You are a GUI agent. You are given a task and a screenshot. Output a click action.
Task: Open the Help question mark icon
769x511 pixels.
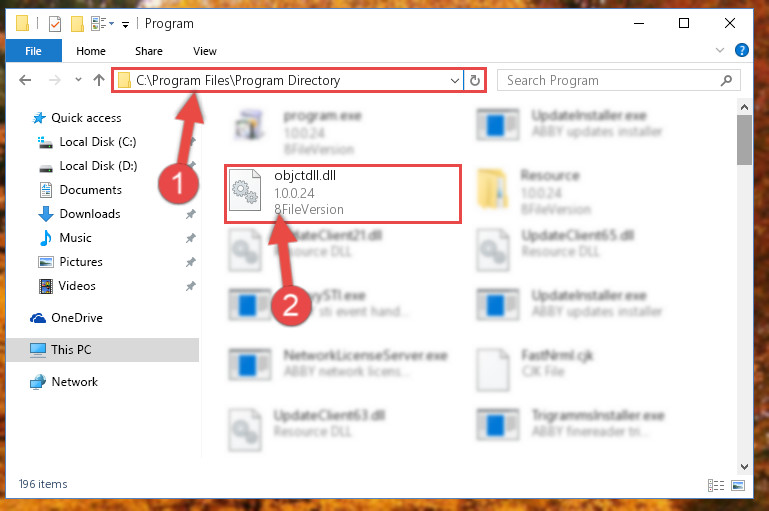point(742,50)
